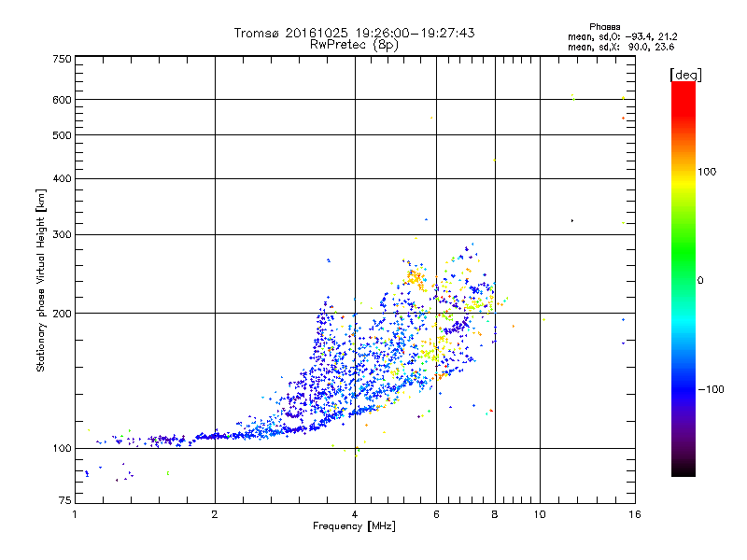Click the colorbar label '-100'
Screen dimensions: 747x560
tap(711, 389)
